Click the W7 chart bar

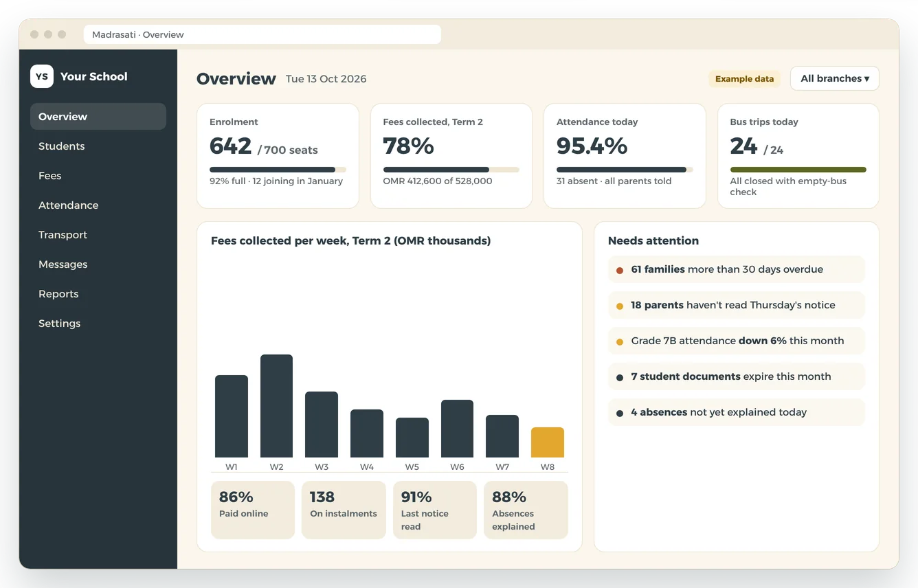click(502, 436)
